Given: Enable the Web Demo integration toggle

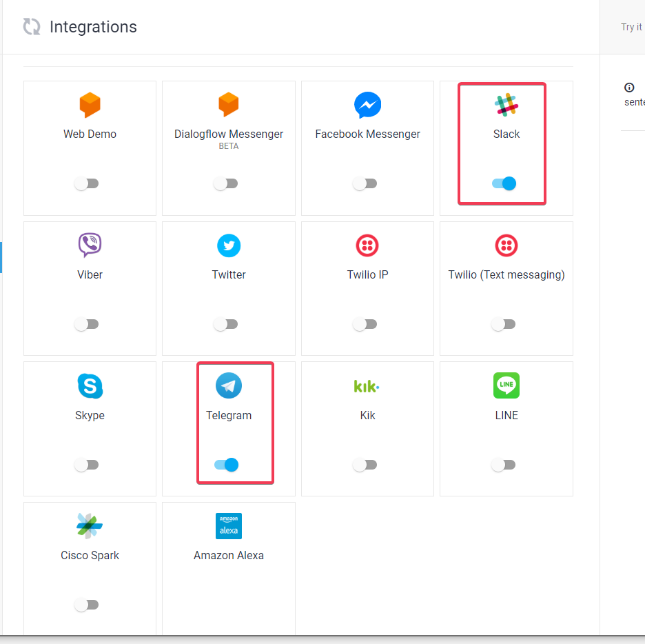Looking at the screenshot, I should 86,183.
